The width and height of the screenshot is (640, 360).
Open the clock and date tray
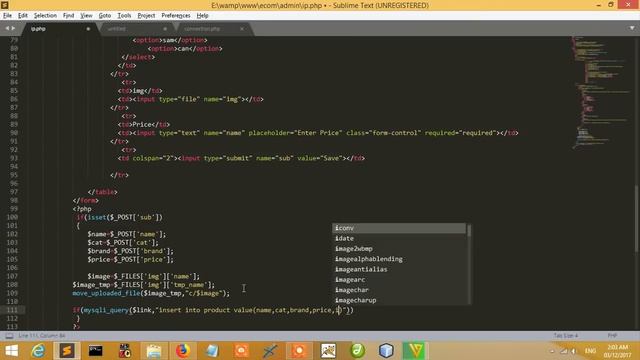(x=618, y=351)
